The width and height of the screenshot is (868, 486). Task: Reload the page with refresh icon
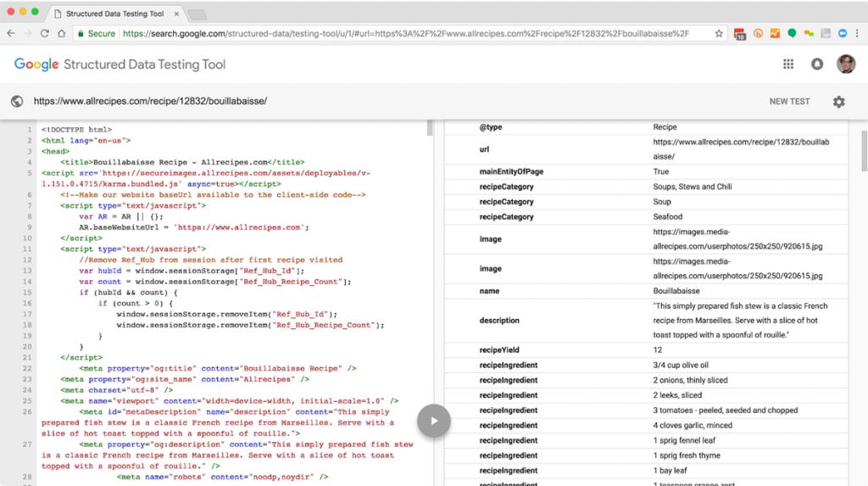pyautogui.click(x=45, y=33)
